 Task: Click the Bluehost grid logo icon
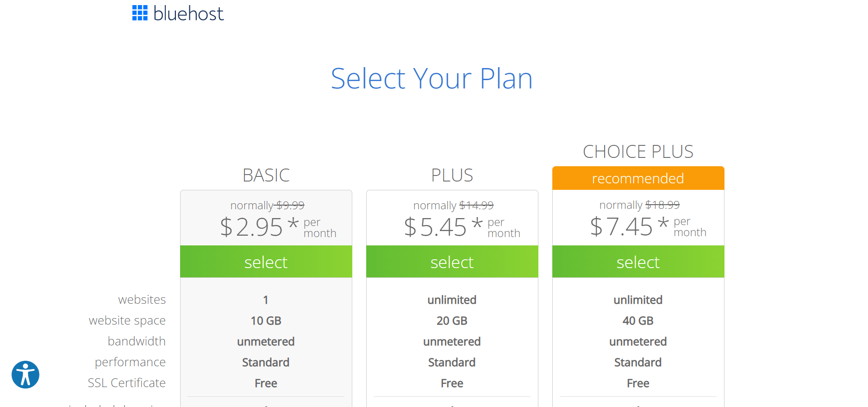click(140, 13)
